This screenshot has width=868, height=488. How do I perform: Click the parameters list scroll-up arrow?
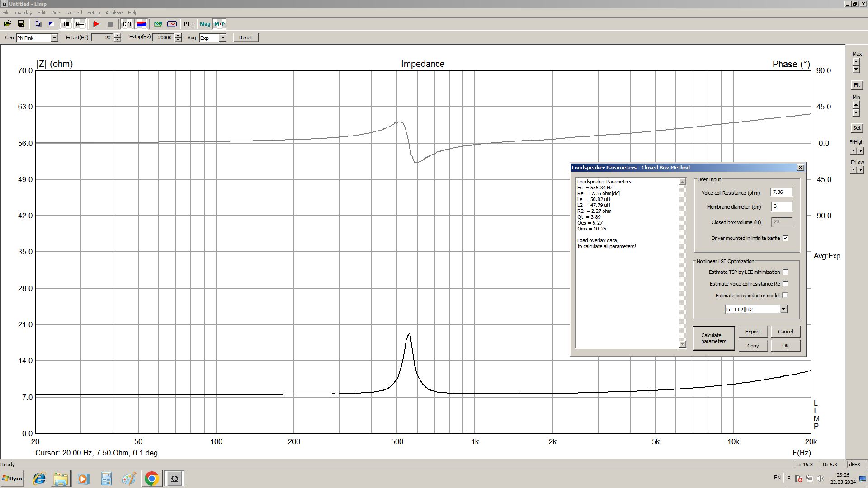coord(683,182)
